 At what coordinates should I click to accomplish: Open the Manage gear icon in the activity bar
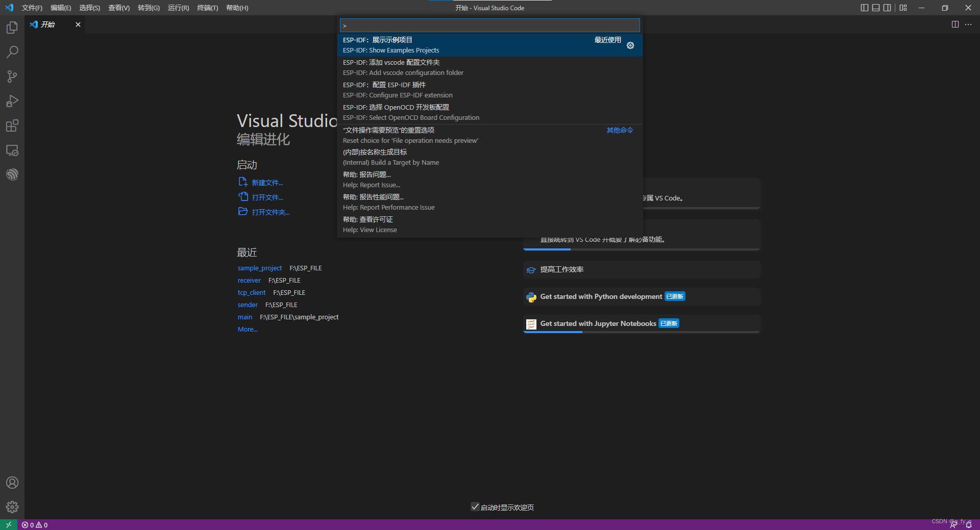12,507
